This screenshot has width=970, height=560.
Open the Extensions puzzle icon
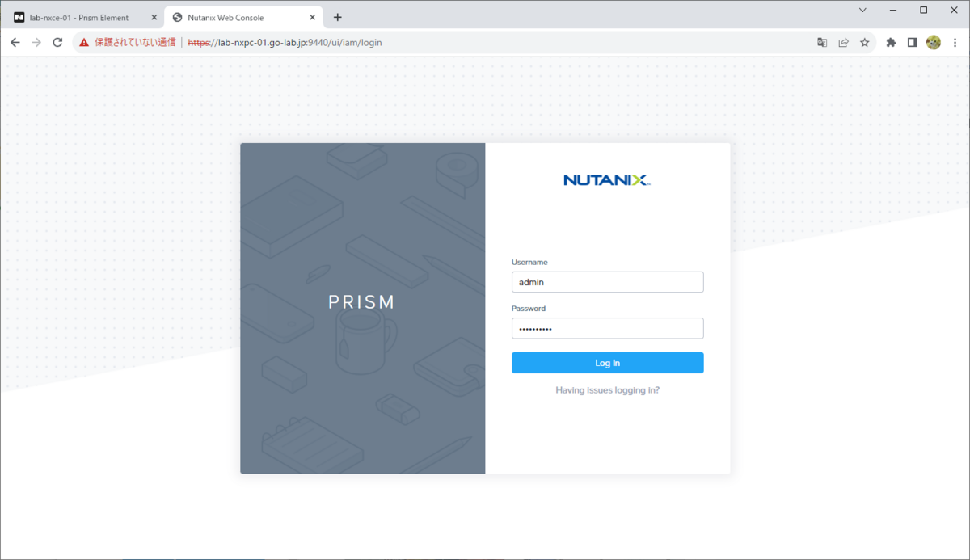pyautogui.click(x=891, y=42)
